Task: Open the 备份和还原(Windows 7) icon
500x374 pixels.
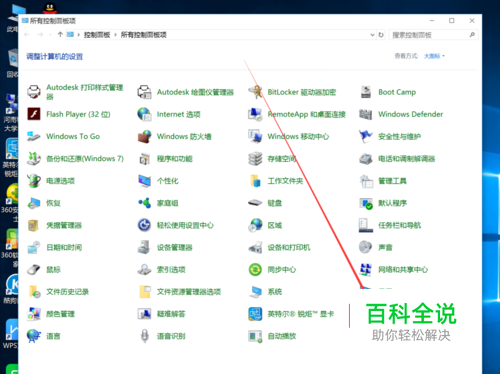Action: tap(34, 158)
